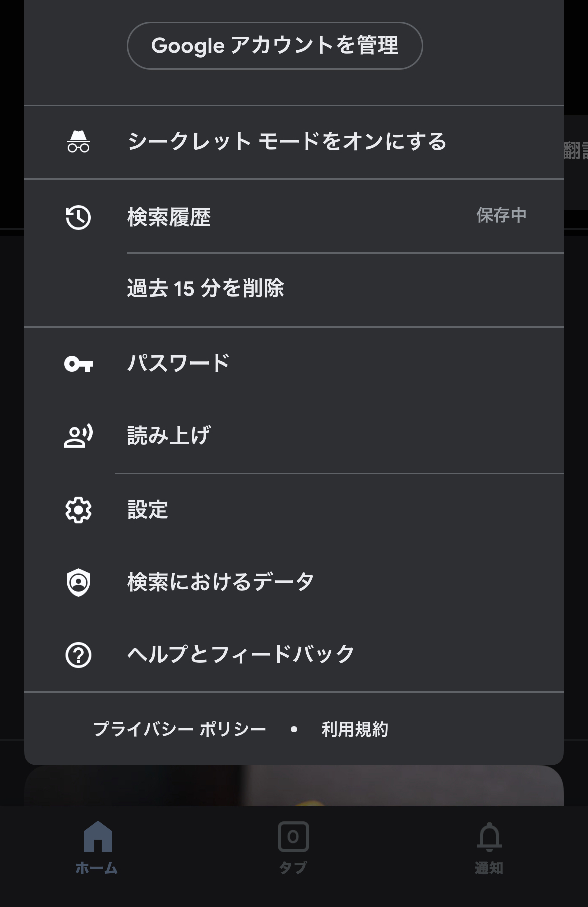The image size is (588, 907).
Task: Click the help question mark icon
Action: click(78, 655)
